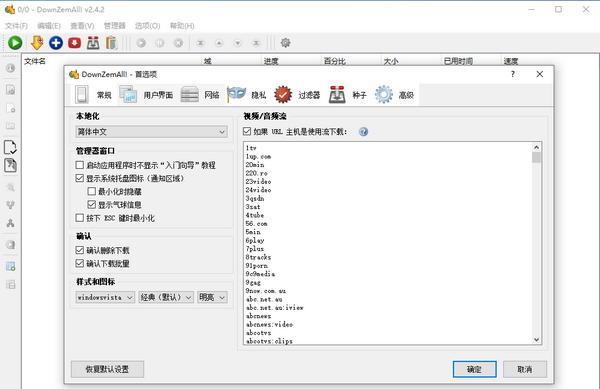Click the 进度 column header
Image resolution: width=600 pixels, height=389 pixels.
pyautogui.click(x=271, y=61)
